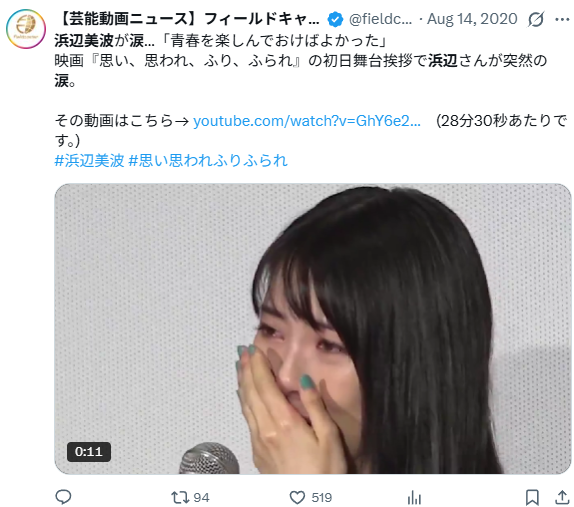Open the youtube.com/watch link
574x507 pixels.
307,121
